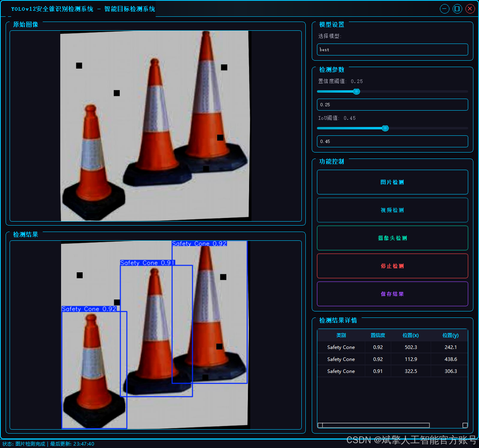Close the application with the red X icon
479x448 pixels.
[470, 9]
